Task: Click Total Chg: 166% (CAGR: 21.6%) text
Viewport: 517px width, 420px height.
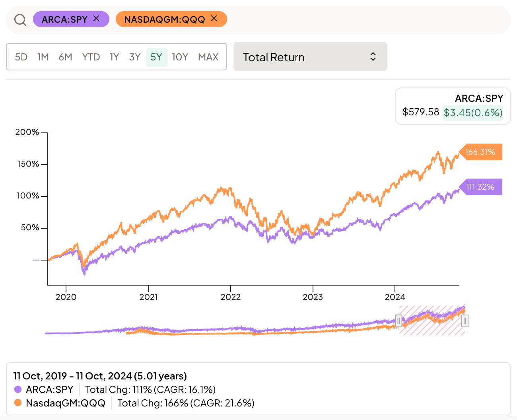Action: pyautogui.click(x=186, y=403)
